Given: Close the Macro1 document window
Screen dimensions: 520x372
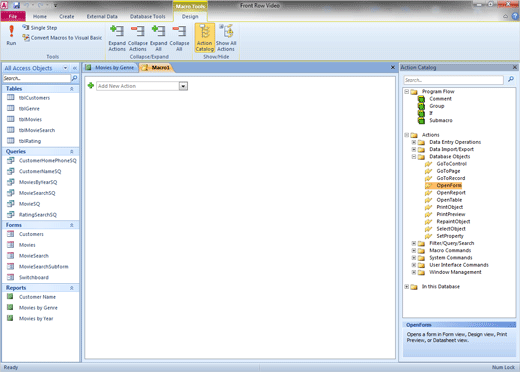Looking at the screenshot, I should (x=393, y=67).
